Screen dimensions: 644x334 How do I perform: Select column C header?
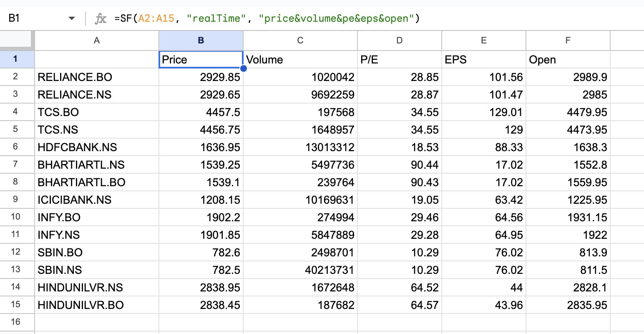[300, 40]
